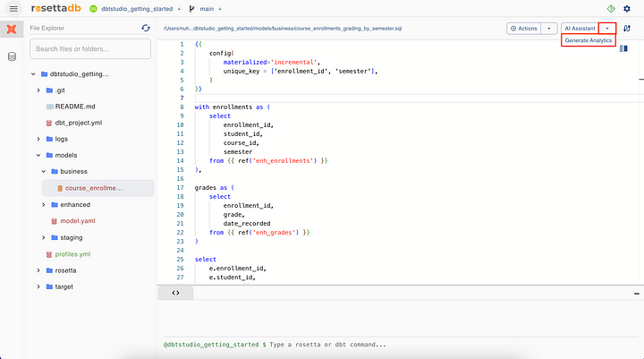The image size is (644, 359).
Task: Expand the target folder
Action: point(38,286)
